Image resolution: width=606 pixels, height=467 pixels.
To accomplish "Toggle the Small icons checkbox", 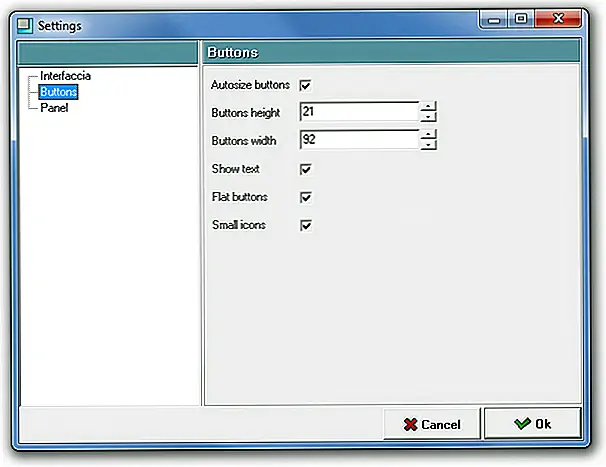I will (306, 225).
